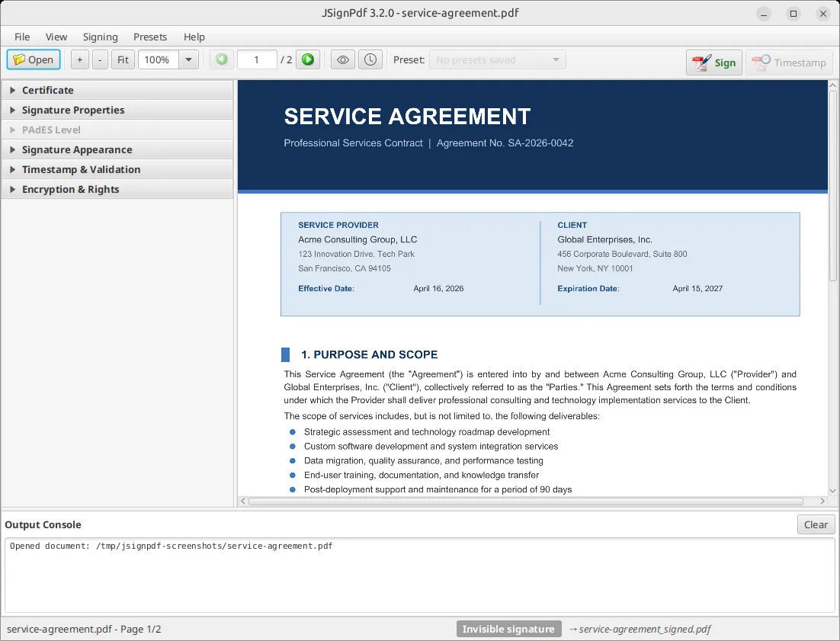Click scroll-right arrow of PDF viewer
The image size is (840, 641).
[x=822, y=502]
